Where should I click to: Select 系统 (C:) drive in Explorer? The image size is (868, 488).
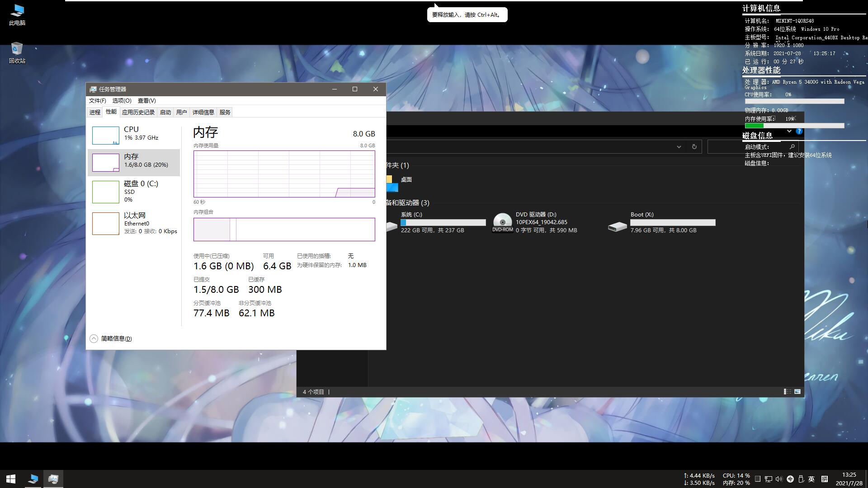pos(436,222)
